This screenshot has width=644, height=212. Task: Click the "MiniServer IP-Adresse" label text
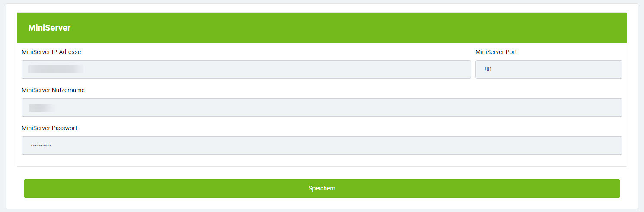51,52
